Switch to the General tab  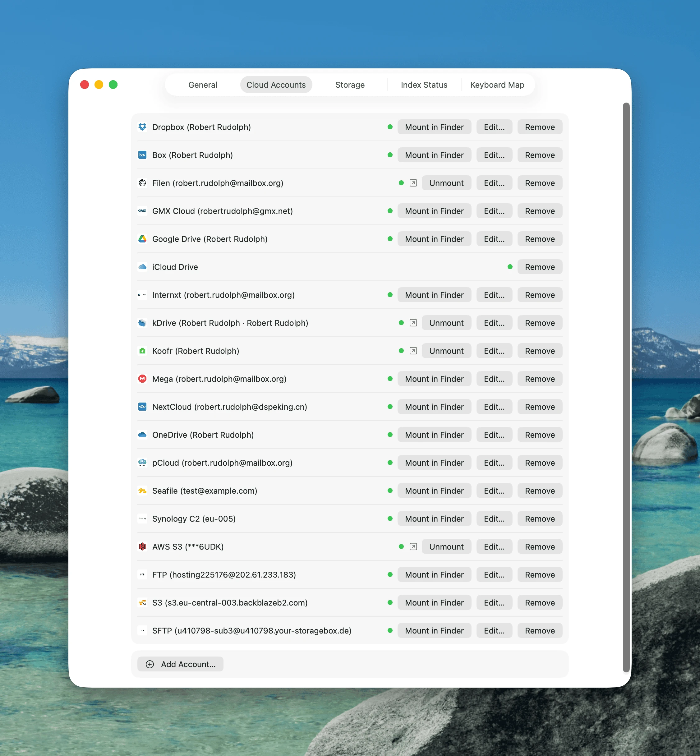pyautogui.click(x=203, y=85)
